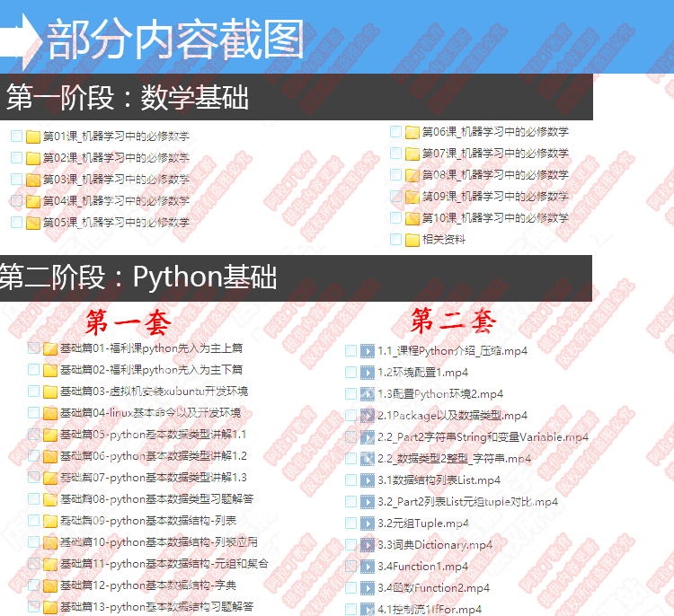Open folder name 第02课_机器学习中的必修数学
674x616 pixels.
[x=116, y=158]
